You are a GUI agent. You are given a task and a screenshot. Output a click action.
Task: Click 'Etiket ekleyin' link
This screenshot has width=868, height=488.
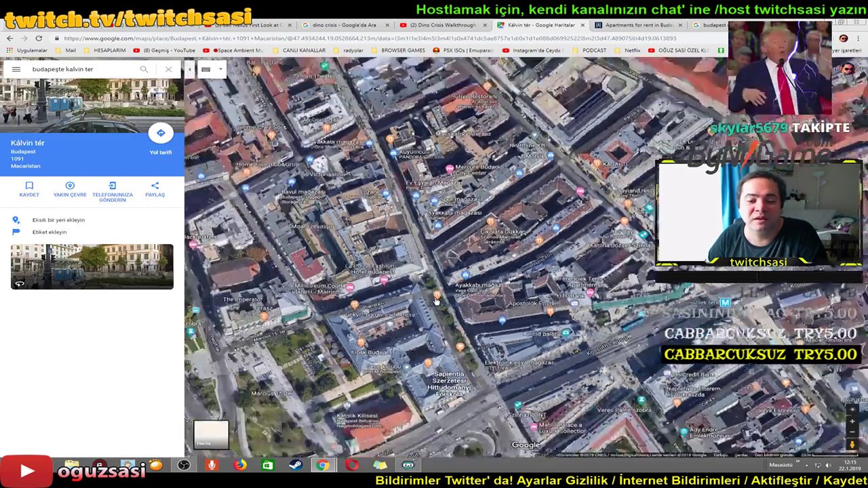pos(50,232)
